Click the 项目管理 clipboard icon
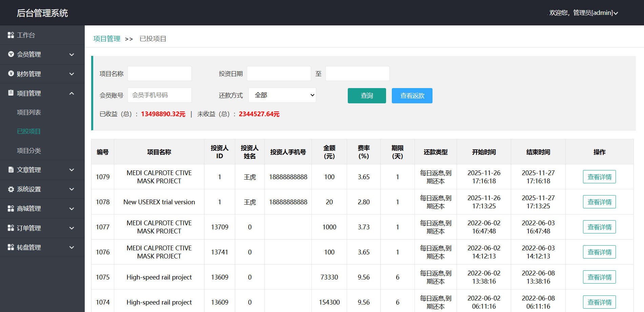The image size is (644, 312). [x=11, y=93]
